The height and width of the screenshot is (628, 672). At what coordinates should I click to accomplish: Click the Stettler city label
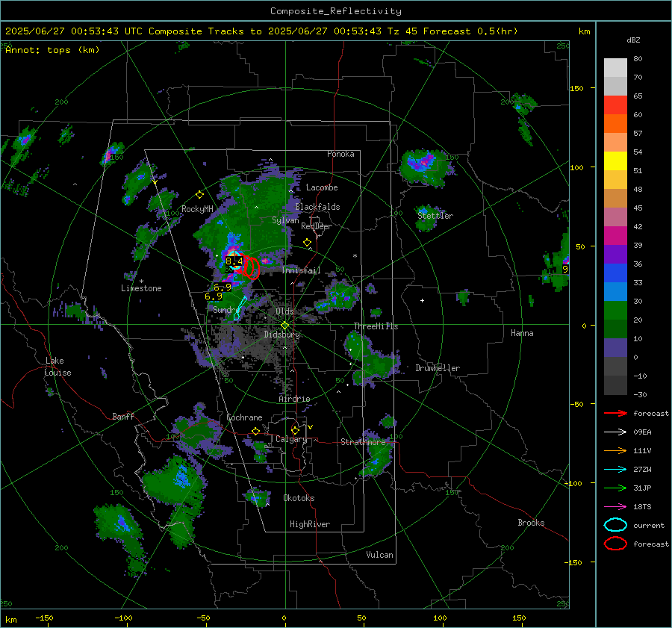pos(435,216)
